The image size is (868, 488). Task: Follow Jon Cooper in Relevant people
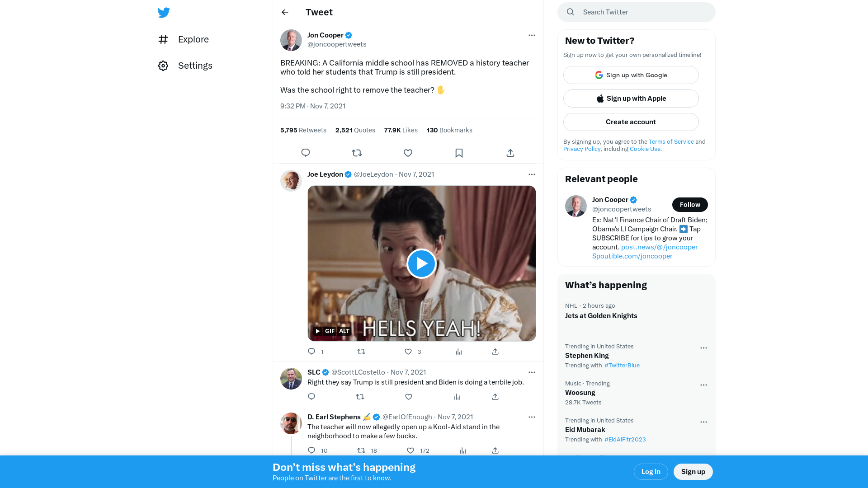click(690, 205)
